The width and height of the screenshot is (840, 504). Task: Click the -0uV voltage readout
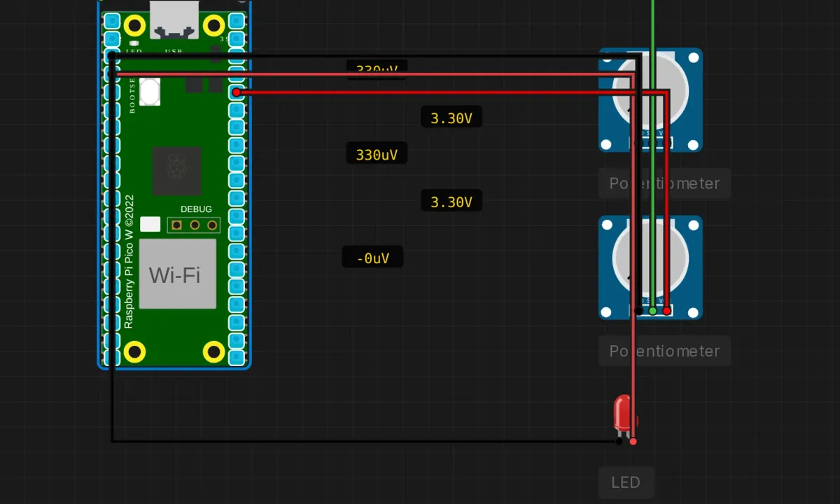tap(372, 258)
